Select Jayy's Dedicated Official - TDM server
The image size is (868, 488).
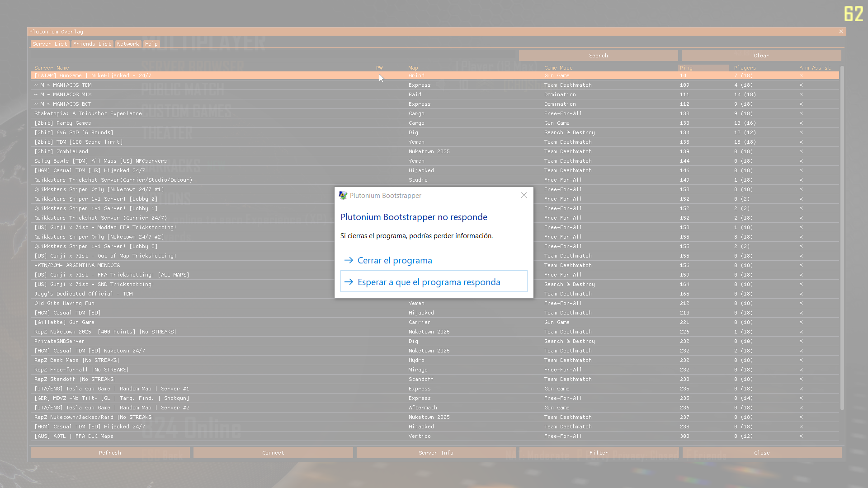[x=434, y=294]
